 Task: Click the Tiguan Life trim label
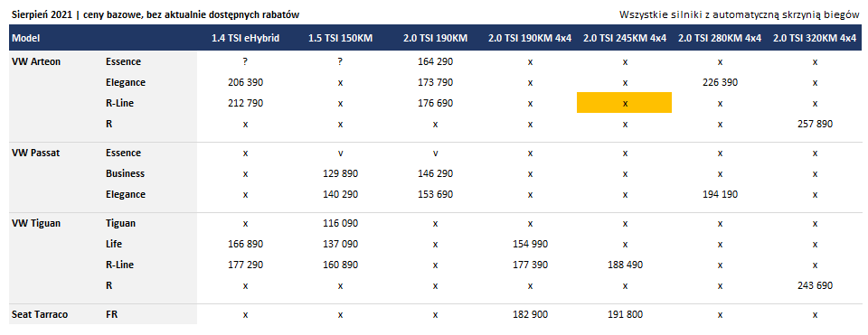click(114, 244)
